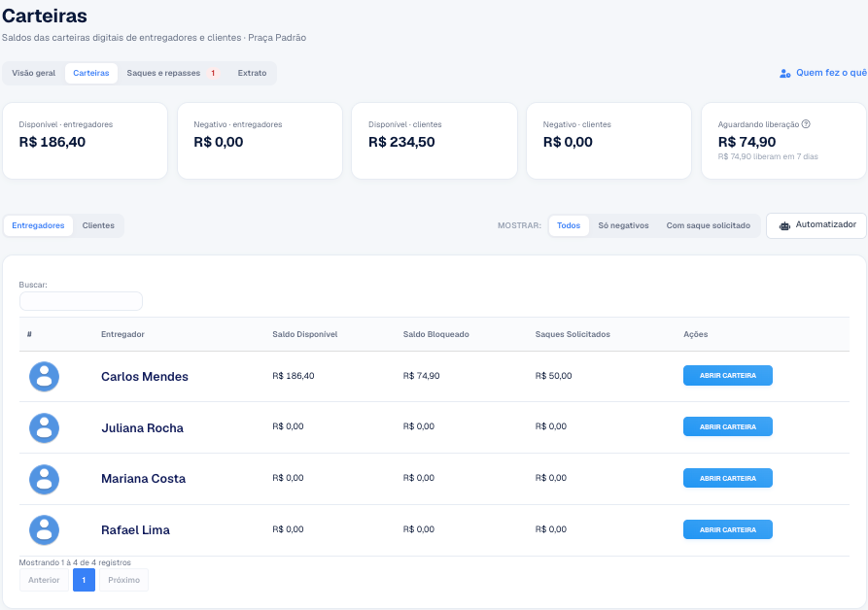Viewport: 868px width, 610px height.
Task: Click the person icon beside Quem fez o quê
Action: (x=785, y=73)
